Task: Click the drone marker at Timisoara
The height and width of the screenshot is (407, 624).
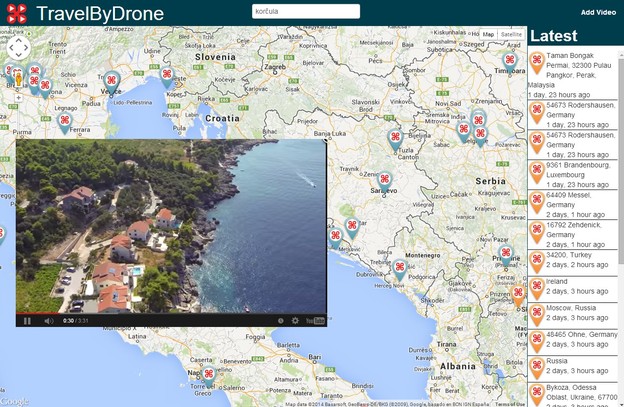Action: [x=509, y=62]
